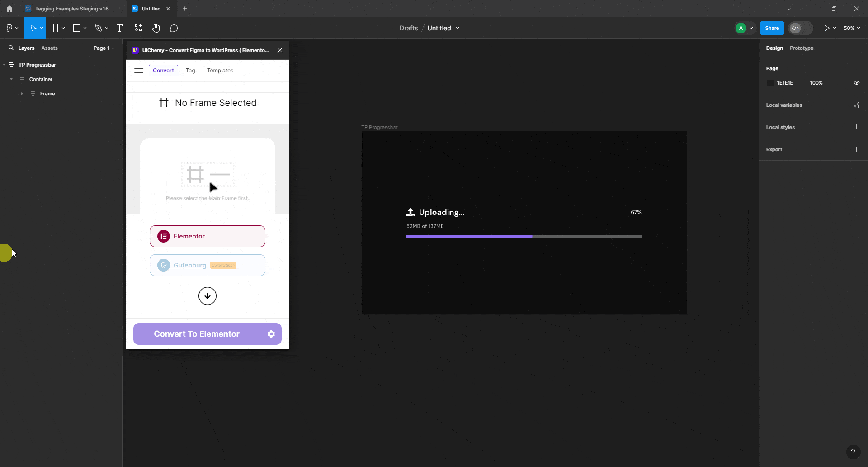Open Local variables settings
Image resolution: width=868 pixels, height=467 pixels.
click(857, 105)
